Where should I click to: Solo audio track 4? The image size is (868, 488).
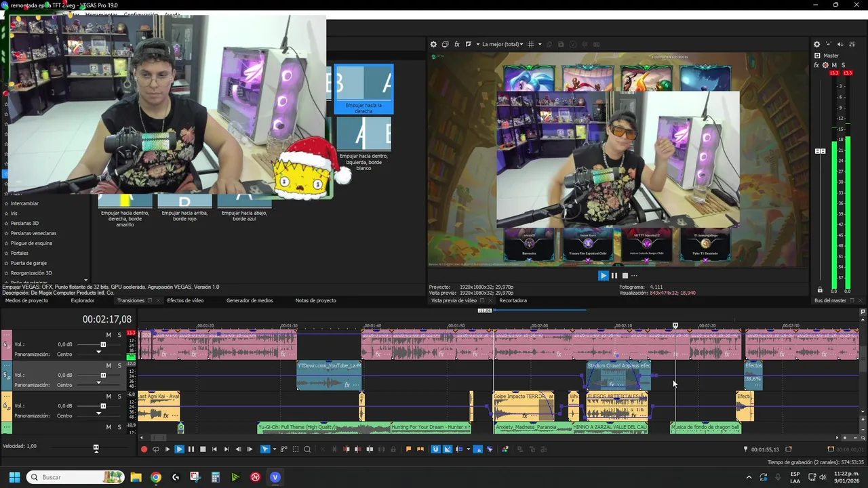click(x=119, y=335)
